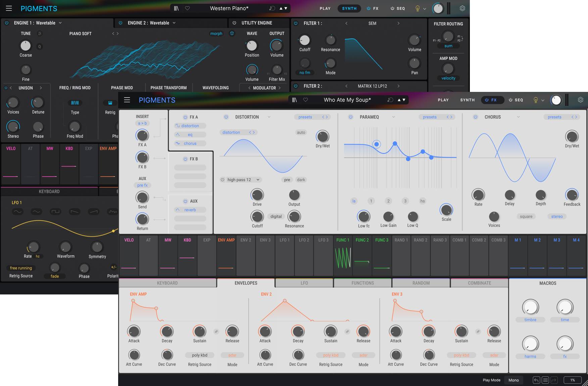Click the lightbulb tips icon in front window

coord(536,100)
